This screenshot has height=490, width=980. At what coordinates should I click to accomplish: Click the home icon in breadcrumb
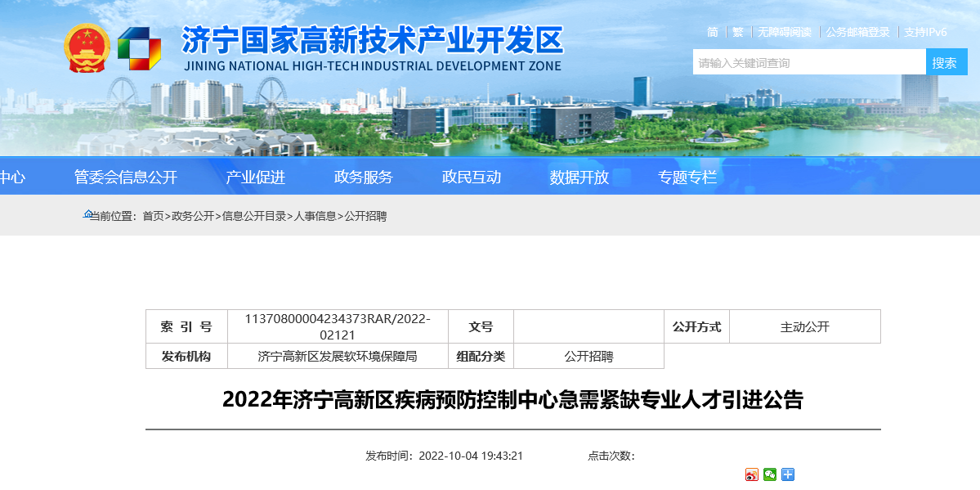click(x=88, y=215)
